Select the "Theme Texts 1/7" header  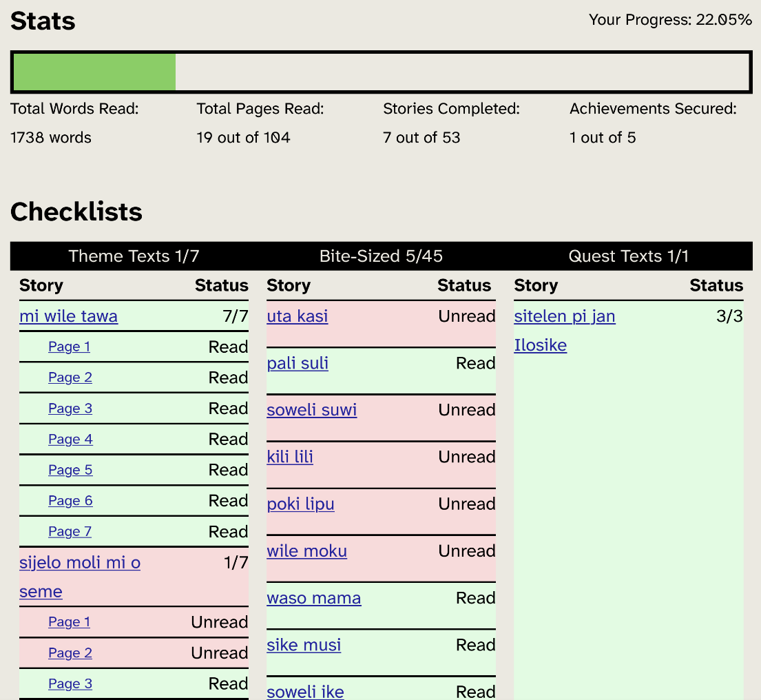134,256
